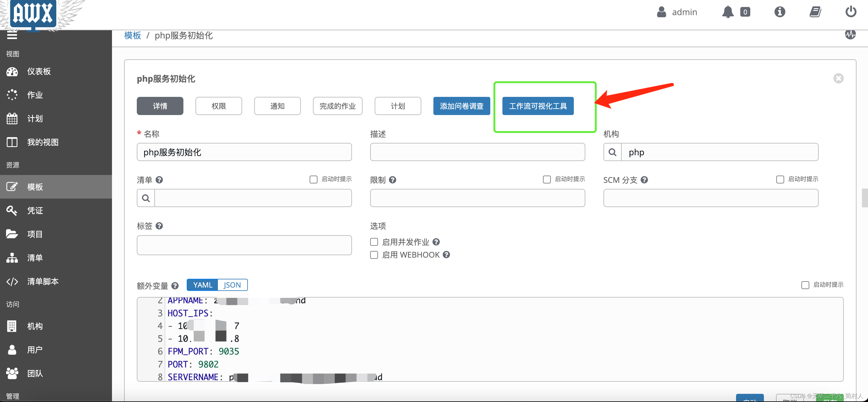Open 团队 teams in the sidebar
The width and height of the screenshot is (868, 402).
pyautogui.click(x=56, y=373)
